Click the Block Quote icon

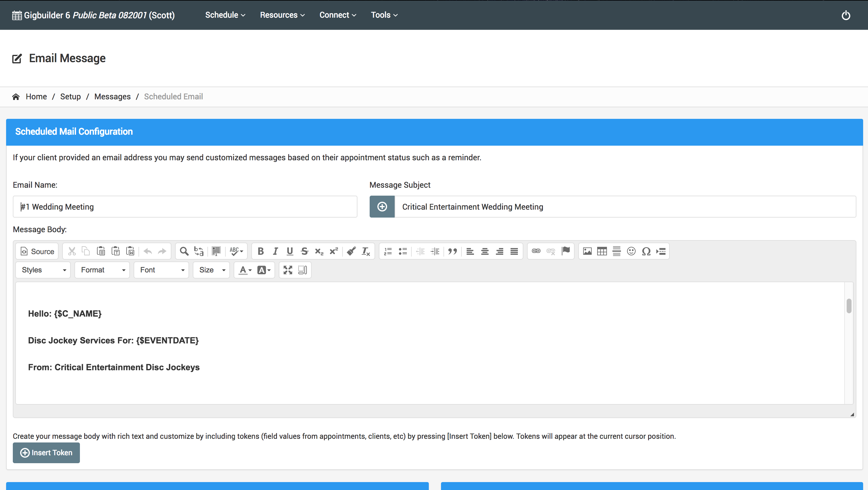[x=453, y=251]
